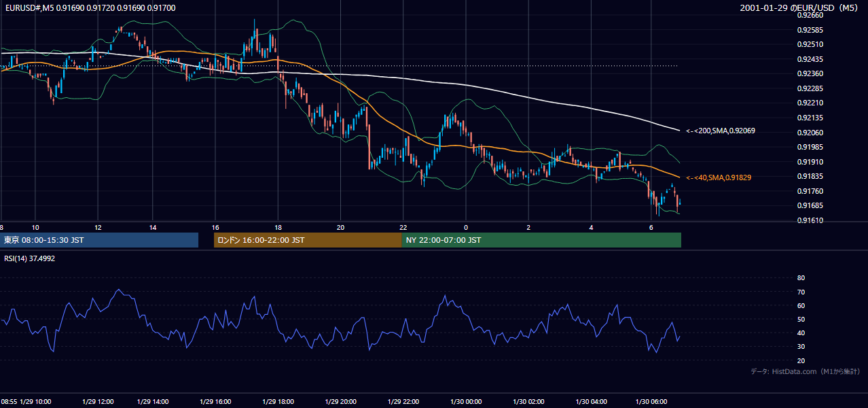Click the 1/29 22:00 date label
Screen dimensions: 868x408
click(x=403, y=401)
